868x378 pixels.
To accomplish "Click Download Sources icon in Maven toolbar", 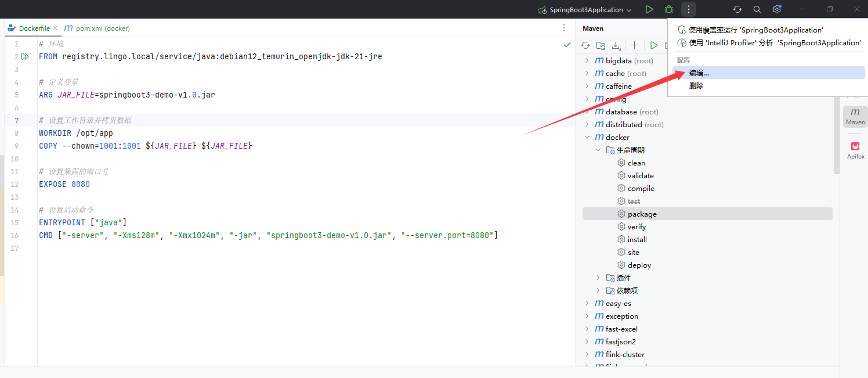I will 616,45.
